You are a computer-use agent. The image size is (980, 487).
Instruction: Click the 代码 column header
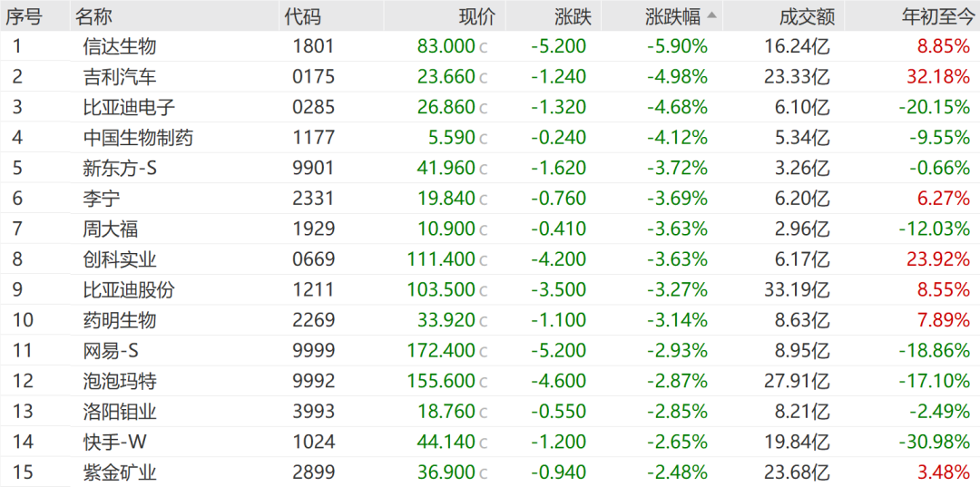coord(303,16)
